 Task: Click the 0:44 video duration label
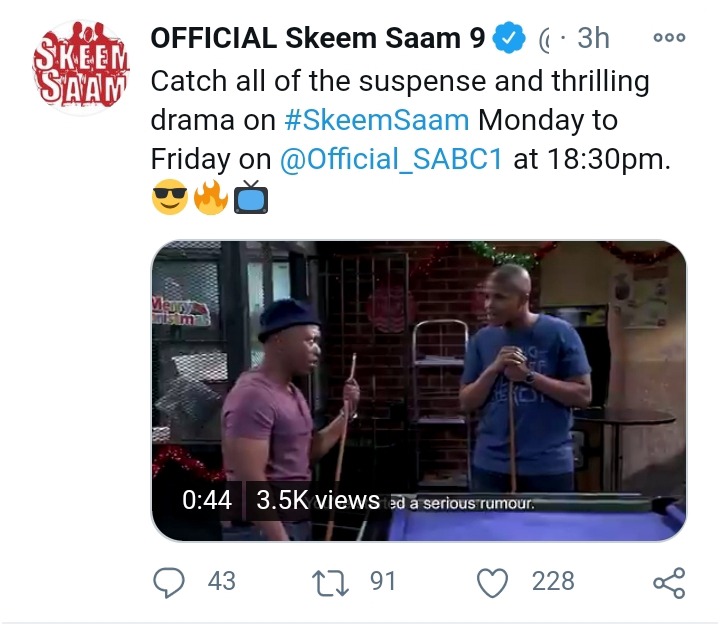pyautogui.click(x=207, y=501)
